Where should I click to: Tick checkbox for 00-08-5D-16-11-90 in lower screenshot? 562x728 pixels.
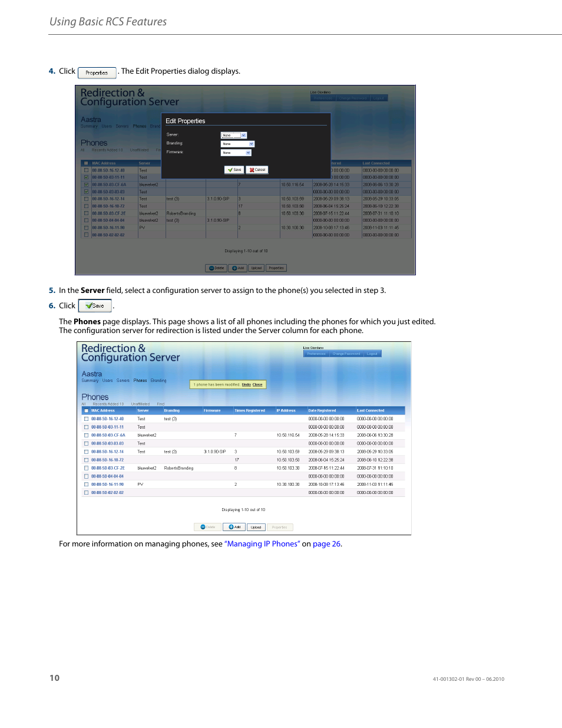click(86, 484)
